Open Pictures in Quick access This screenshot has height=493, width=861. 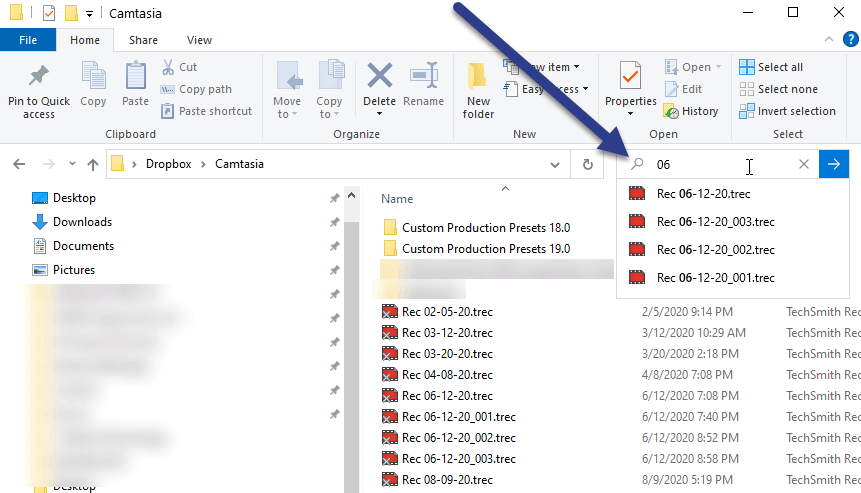pos(63,270)
